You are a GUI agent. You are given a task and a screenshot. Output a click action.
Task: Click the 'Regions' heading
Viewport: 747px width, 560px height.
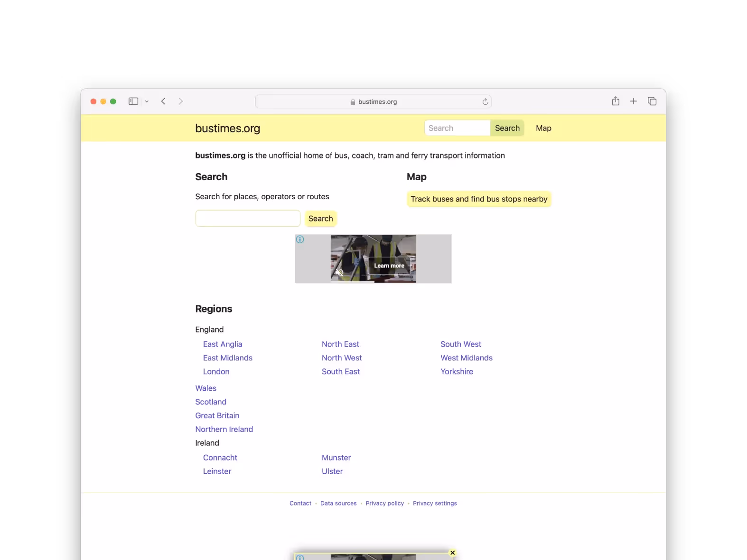(214, 309)
